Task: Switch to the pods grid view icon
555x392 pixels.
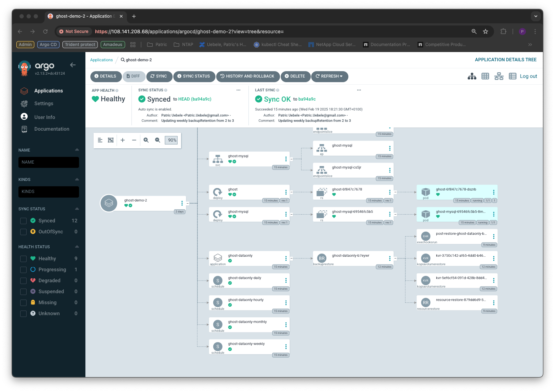Action: coord(485,76)
